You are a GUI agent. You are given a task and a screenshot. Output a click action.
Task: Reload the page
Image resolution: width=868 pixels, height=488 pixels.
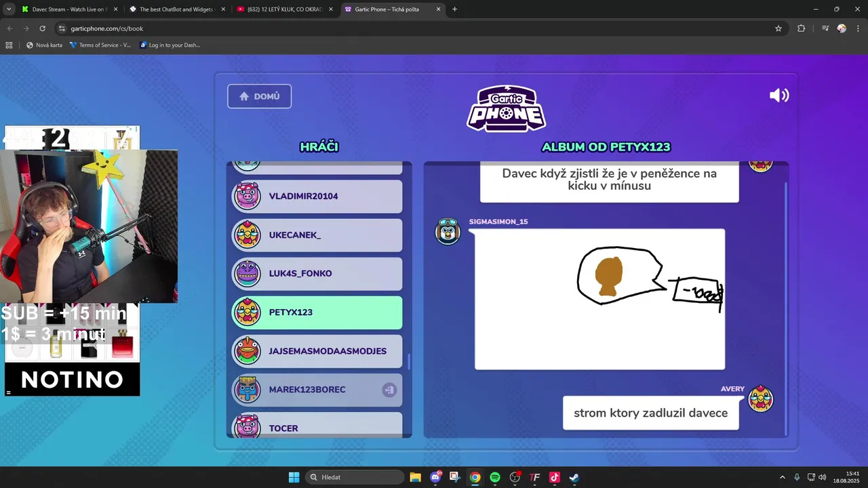click(x=42, y=28)
